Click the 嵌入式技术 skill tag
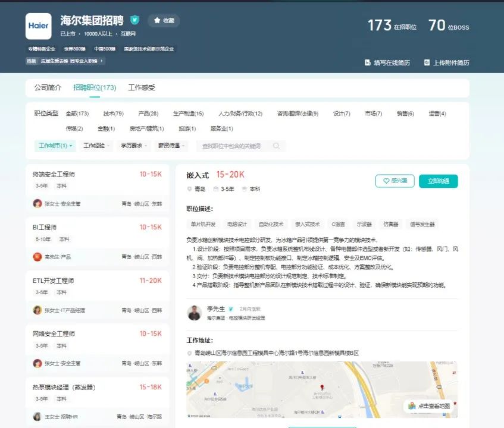Image resolution: width=504 pixels, height=428 pixels. (x=307, y=224)
